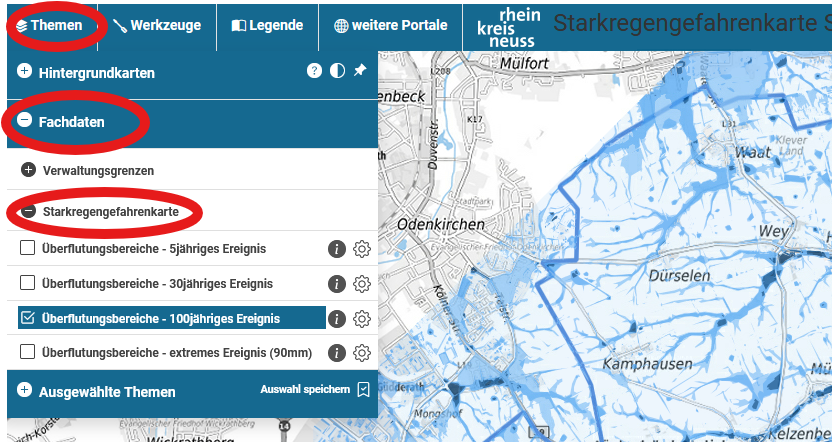Screen dimensions: 832x442
Task: Expand the Verwaltungsgrenzen group
Action: (x=29, y=170)
